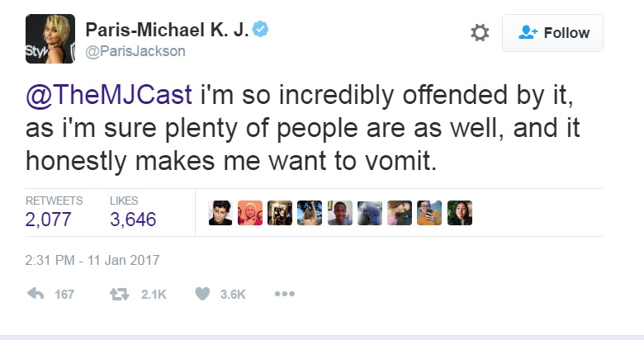Open the 2:31 PM - 11 Jan 2017 timestamp
644x340 pixels.
(x=92, y=260)
